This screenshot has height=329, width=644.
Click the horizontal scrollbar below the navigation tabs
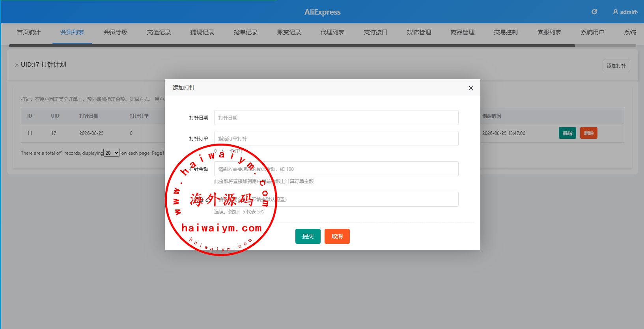click(292, 46)
